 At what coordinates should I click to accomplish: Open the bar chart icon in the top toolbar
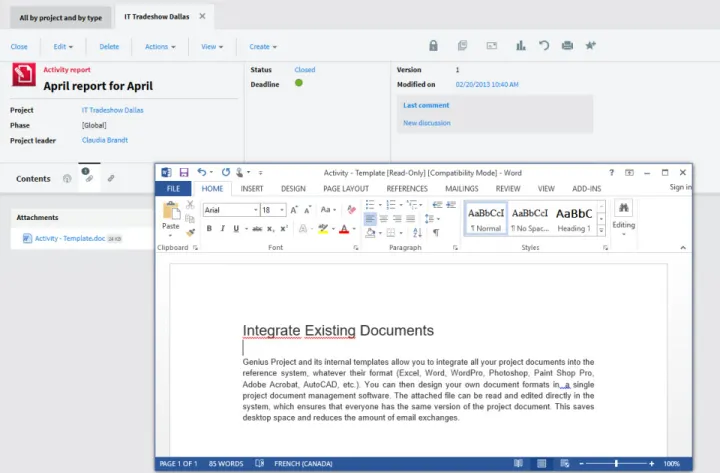520,46
